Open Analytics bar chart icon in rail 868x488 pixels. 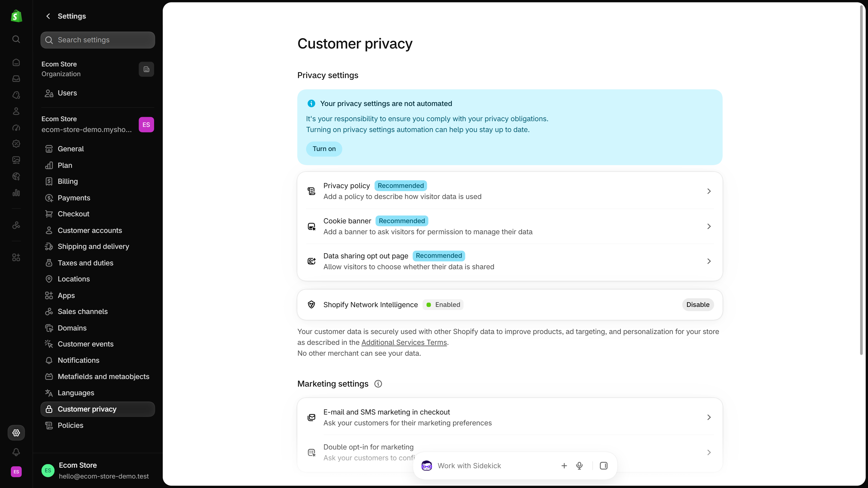tap(16, 193)
